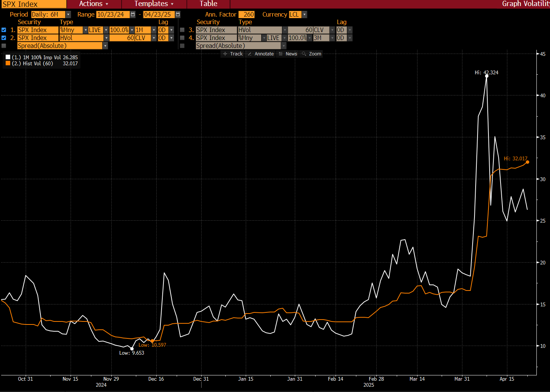Enable the right Spread(Absolute) checkbox
This screenshot has width=550, height=392.
coord(182,46)
